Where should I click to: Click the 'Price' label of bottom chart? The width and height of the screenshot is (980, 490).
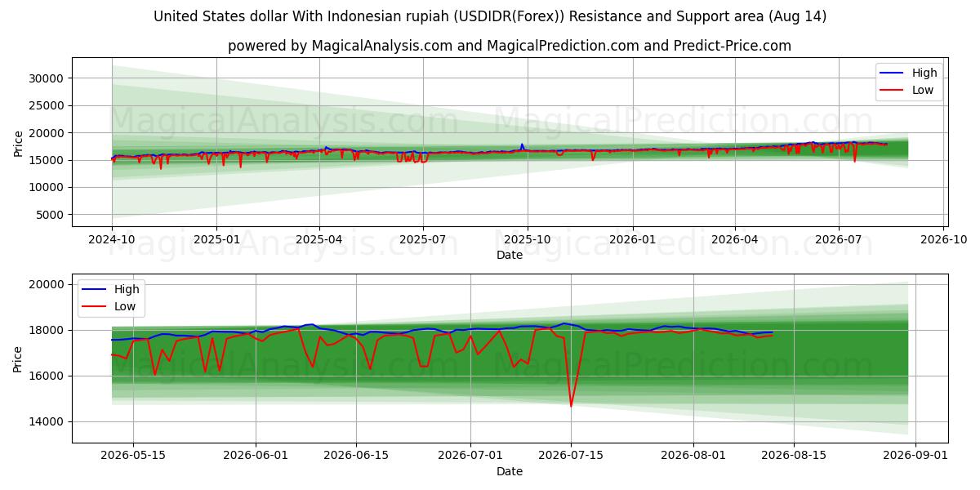(18, 359)
